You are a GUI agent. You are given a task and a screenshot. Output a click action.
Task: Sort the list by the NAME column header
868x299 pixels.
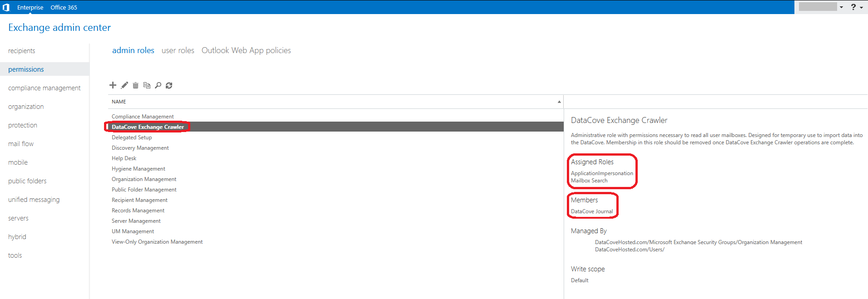click(119, 102)
